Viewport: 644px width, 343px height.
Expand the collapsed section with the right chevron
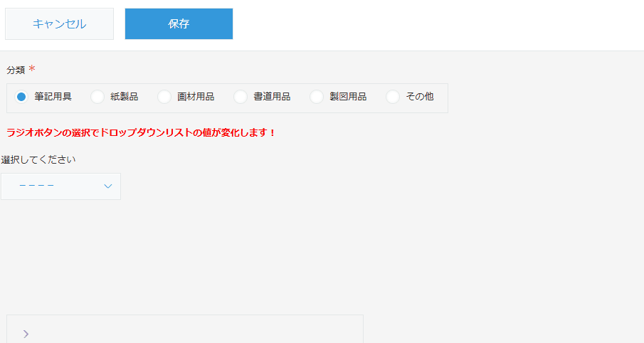click(26, 333)
